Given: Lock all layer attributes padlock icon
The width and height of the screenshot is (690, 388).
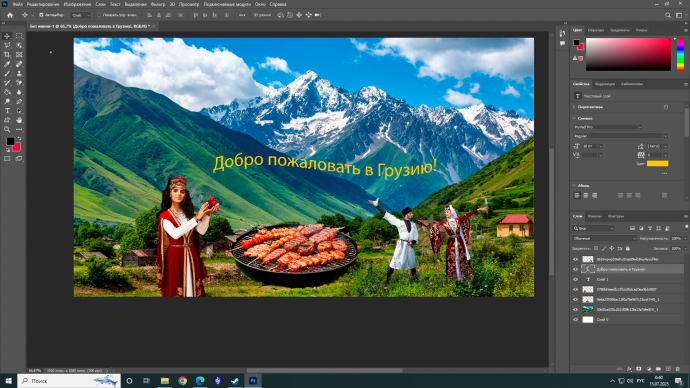Looking at the screenshot, I should coord(628,249).
